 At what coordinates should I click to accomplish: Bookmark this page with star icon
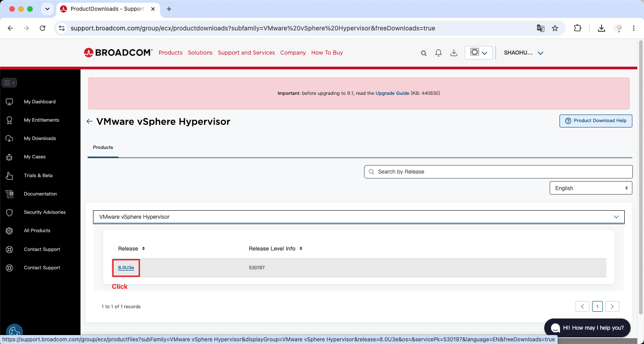[555, 28]
